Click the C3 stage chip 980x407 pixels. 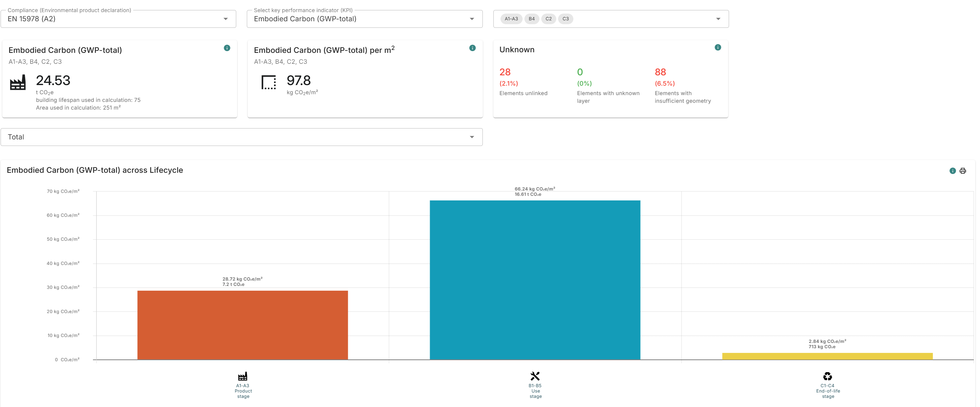[x=565, y=19]
